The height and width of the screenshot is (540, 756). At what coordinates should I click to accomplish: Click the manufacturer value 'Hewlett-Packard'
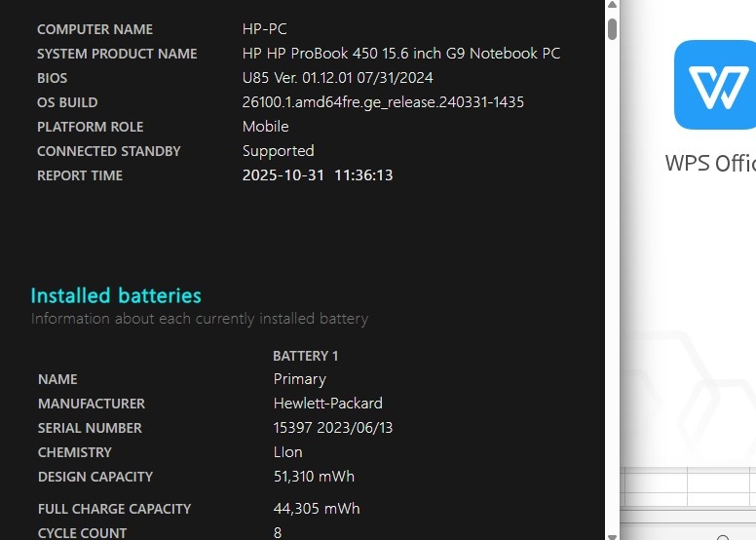[328, 404]
